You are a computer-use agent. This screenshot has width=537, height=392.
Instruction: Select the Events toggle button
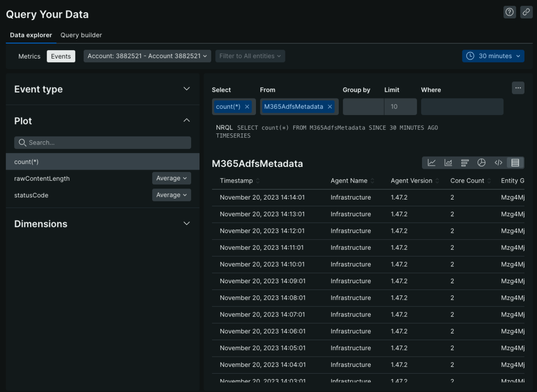pyautogui.click(x=61, y=56)
